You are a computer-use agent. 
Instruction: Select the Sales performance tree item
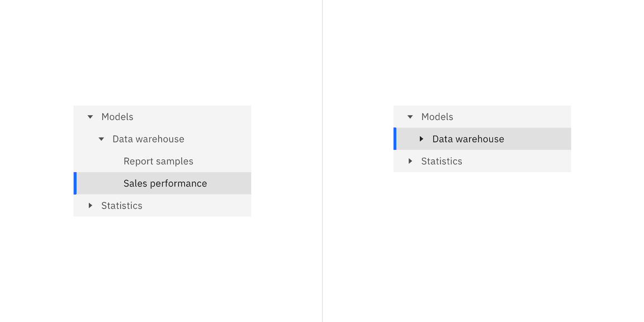coord(165,183)
